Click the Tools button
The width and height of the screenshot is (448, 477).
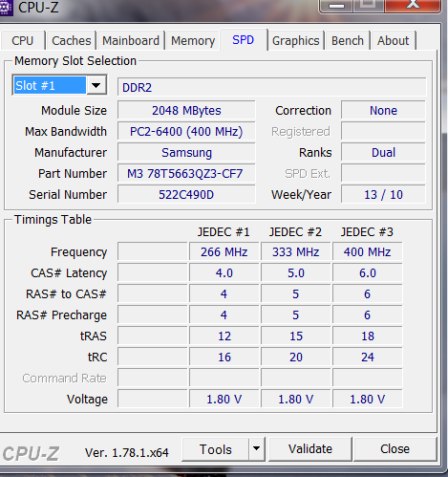pos(216,449)
